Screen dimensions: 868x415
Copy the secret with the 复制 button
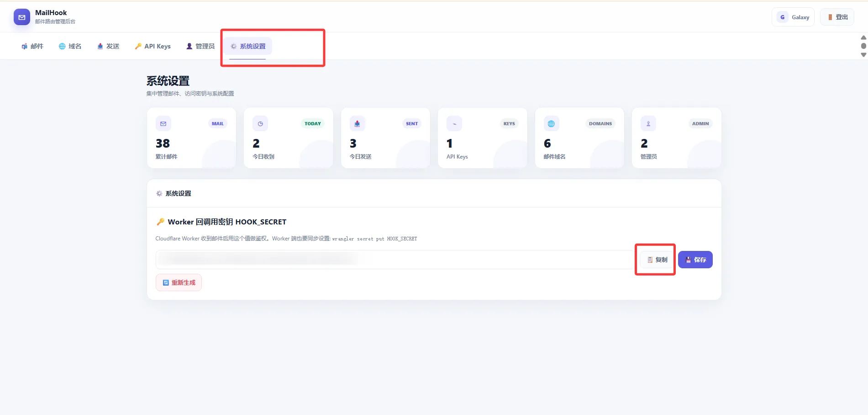coord(657,260)
